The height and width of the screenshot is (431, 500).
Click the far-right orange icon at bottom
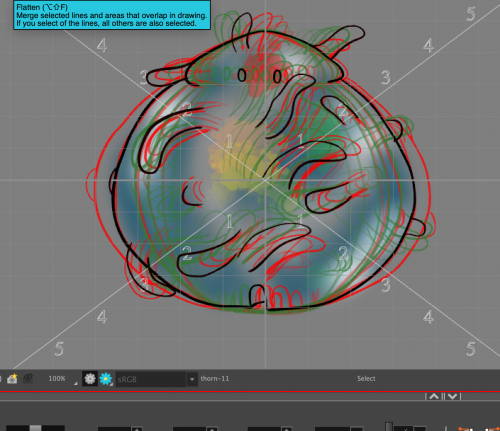[x=493, y=429]
